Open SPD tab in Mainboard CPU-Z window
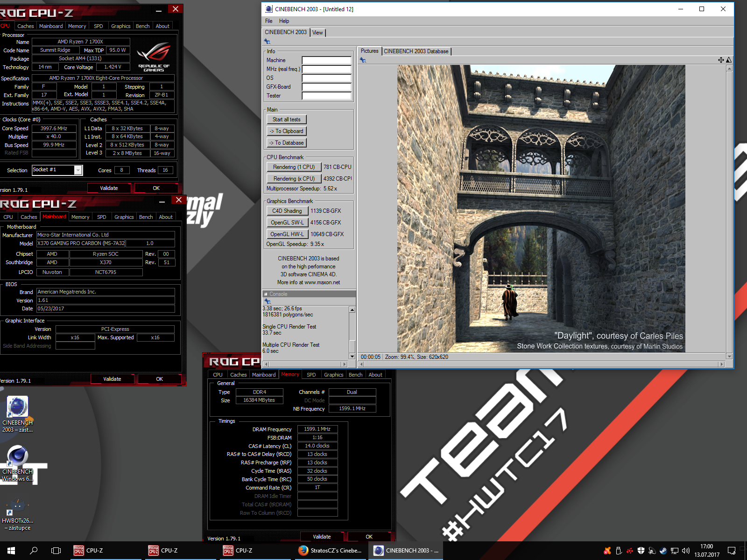The width and height of the screenshot is (747, 560). tap(101, 217)
